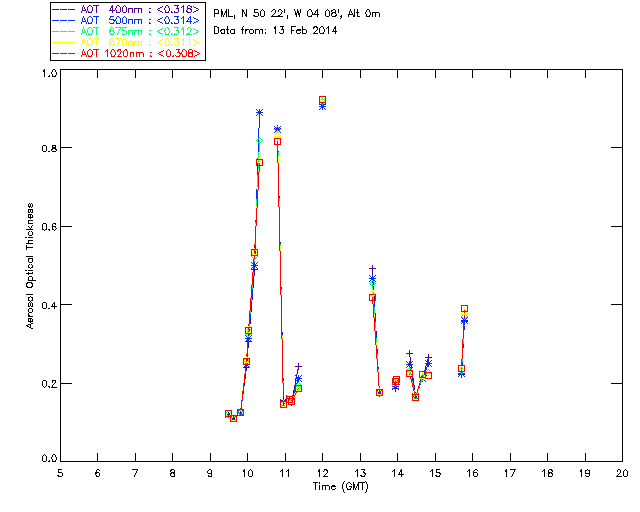This screenshot has width=640, height=512.
Task: Click the x-axis tick label 17
Action: coord(510,473)
